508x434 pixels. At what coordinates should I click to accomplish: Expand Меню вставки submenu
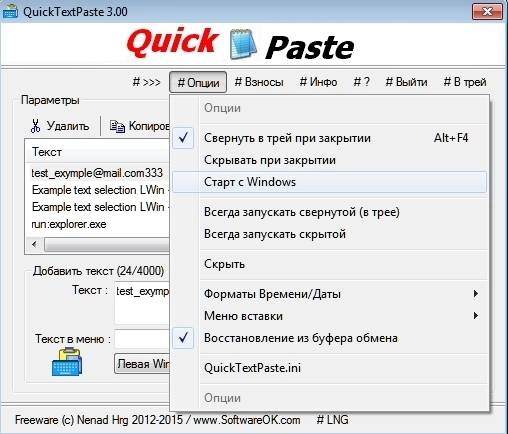pos(329,316)
